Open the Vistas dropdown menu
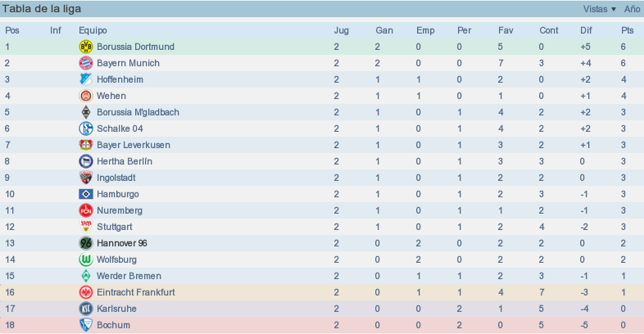This screenshot has width=644, height=334. click(599, 9)
